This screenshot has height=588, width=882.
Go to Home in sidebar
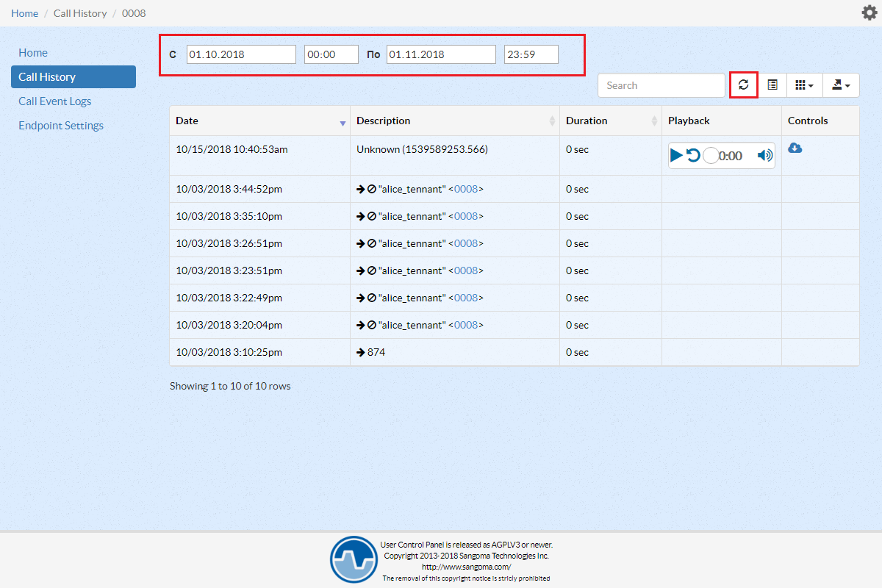click(x=33, y=53)
